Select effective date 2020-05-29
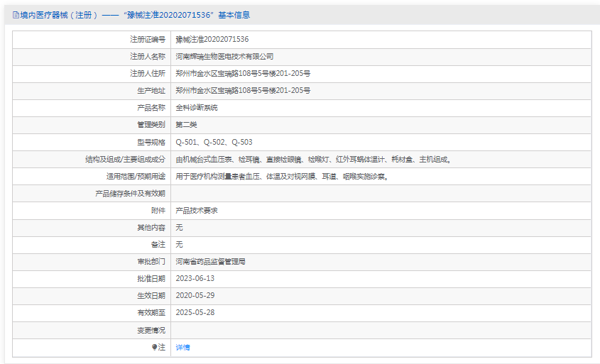Image resolution: width=600 pixels, height=364 pixels. tap(195, 296)
